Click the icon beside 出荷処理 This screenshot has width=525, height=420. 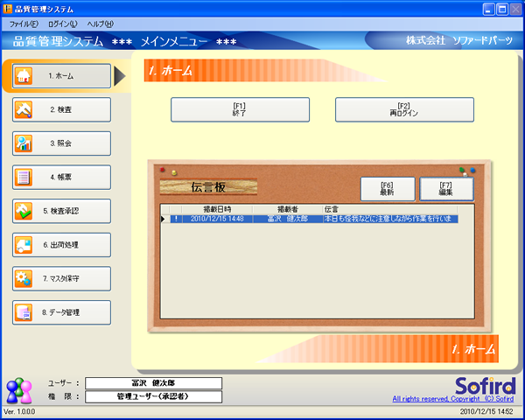click(x=24, y=245)
